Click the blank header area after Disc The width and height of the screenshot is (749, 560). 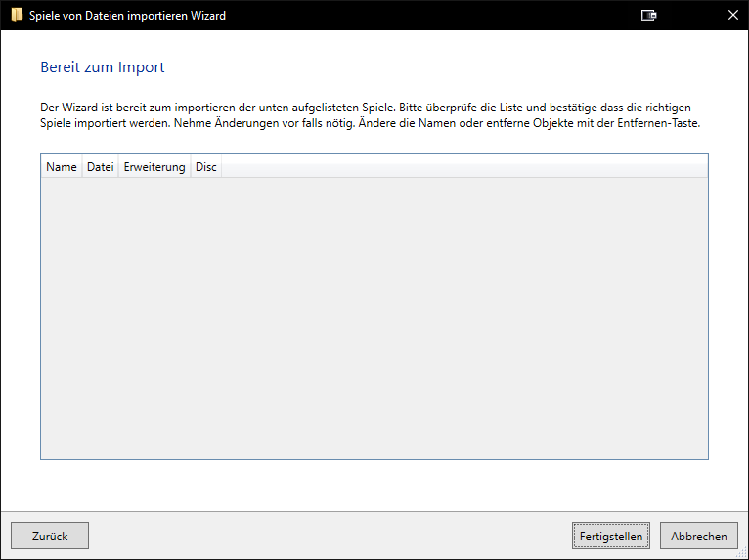464,166
